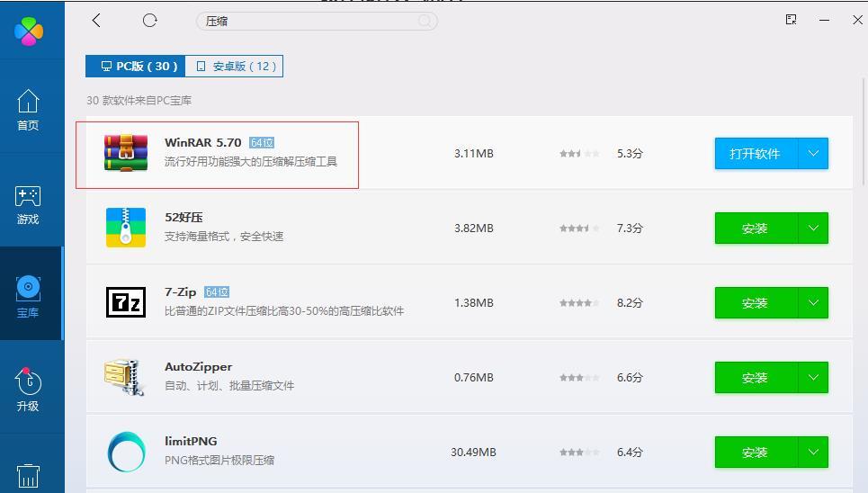Open the 升级 upgrade section
The image size is (868, 493).
point(28,390)
